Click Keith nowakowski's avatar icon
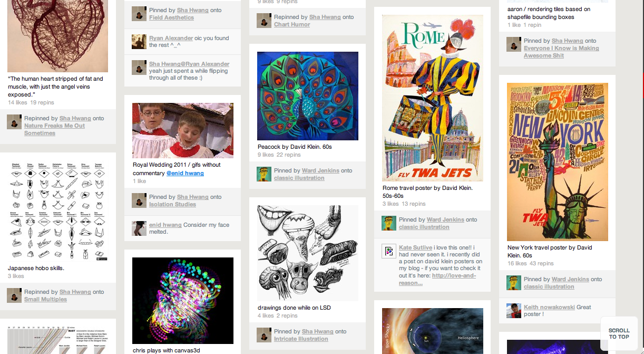 [x=514, y=310]
